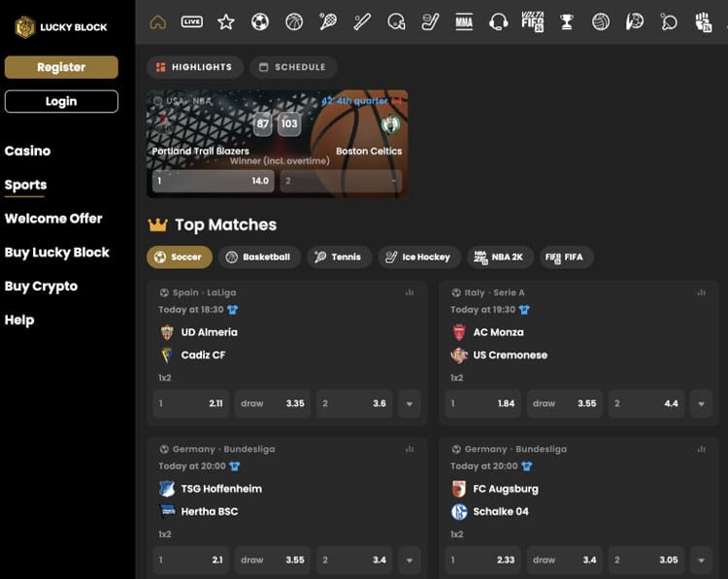The width and height of the screenshot is (728, 579).
Task: Open the favorites star icon
Action: [225, 21]
